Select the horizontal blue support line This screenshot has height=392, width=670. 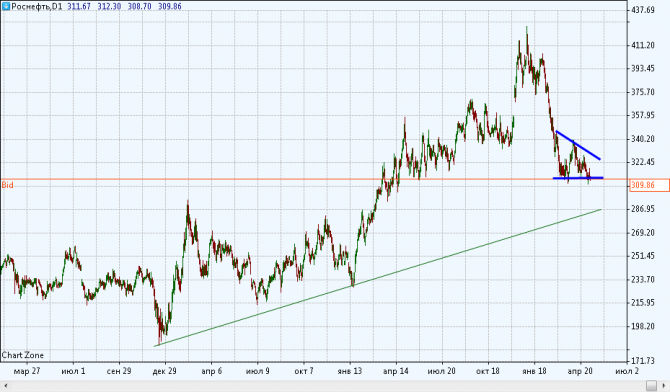click(578, 178)
